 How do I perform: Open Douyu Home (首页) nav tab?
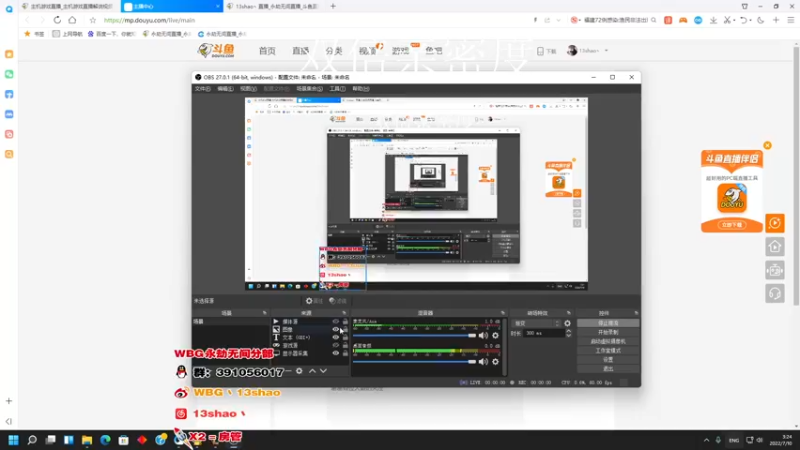[267, 51]
